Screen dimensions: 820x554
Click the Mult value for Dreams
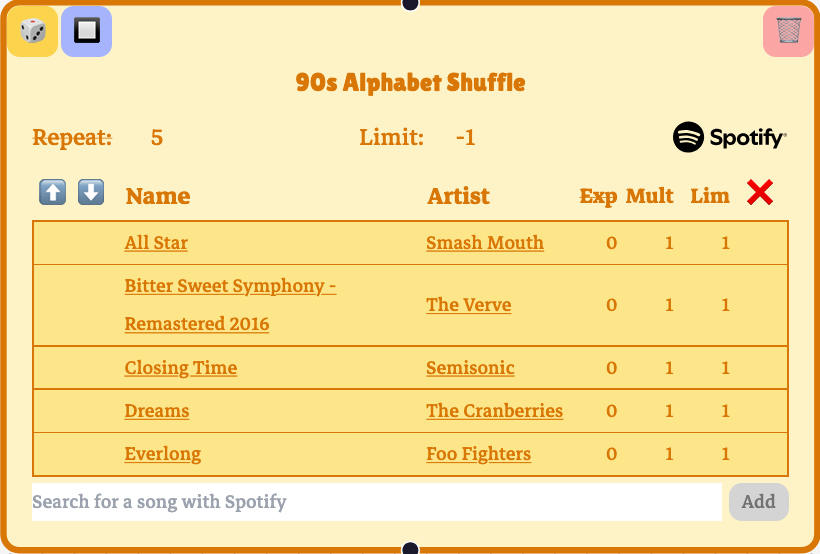point(669,411)
